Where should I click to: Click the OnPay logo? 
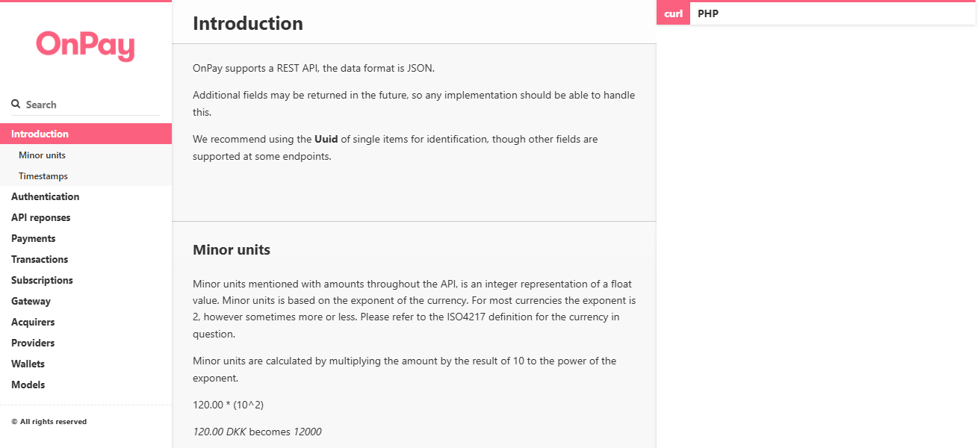[85, 46]
